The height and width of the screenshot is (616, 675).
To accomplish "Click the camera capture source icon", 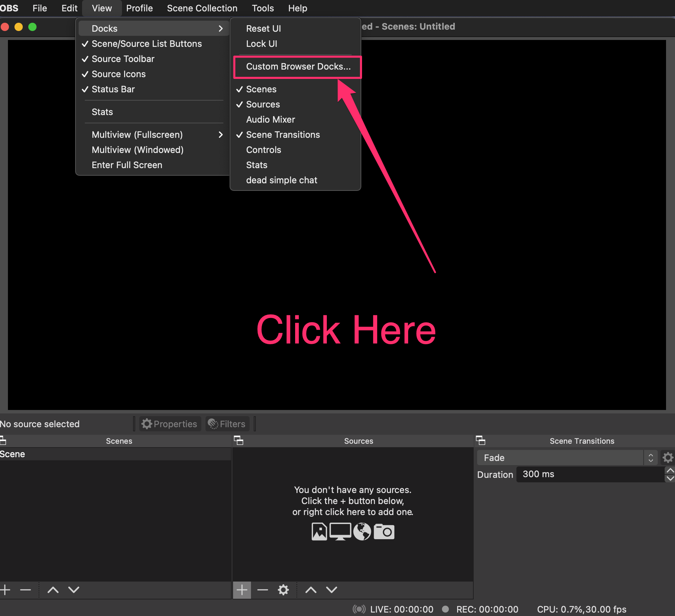I will 384,531.
